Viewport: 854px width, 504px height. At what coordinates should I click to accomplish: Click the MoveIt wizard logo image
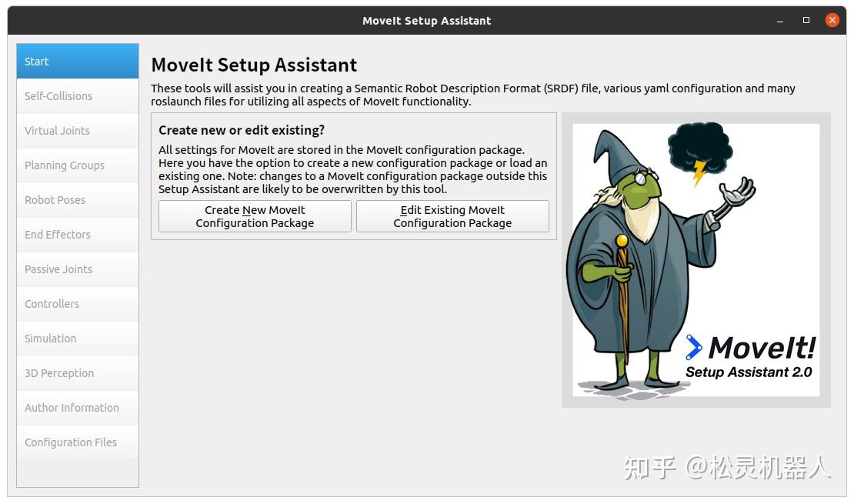click(696, 260)
